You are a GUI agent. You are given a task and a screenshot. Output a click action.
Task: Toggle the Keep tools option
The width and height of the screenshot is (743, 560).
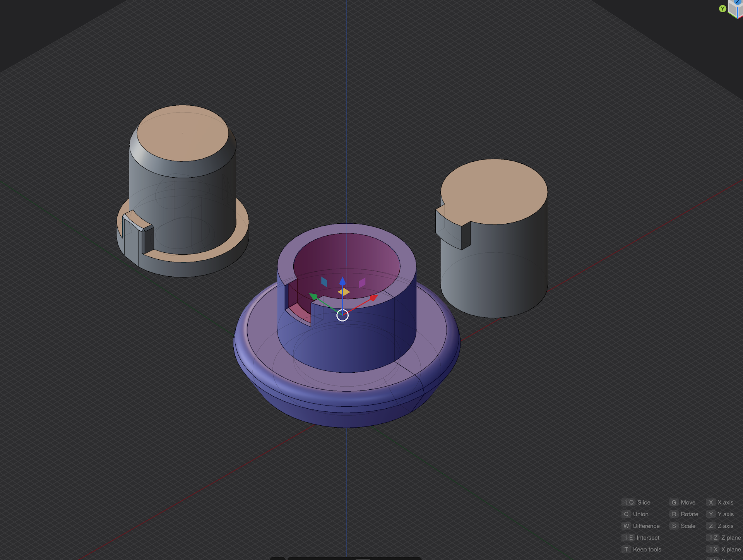(642, 549)
